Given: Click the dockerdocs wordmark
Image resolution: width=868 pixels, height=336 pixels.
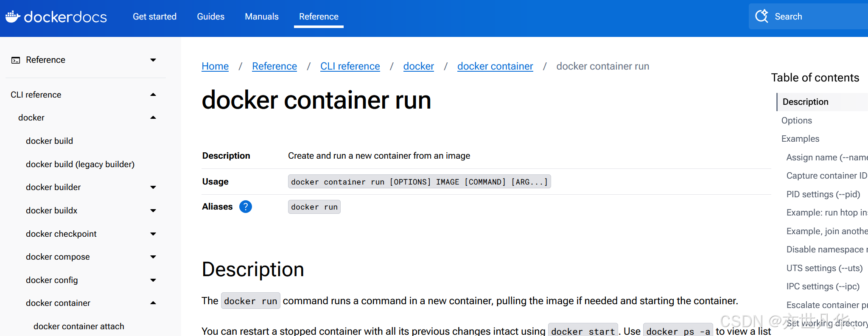Looking at the screenshot, I should coord(65,17).
